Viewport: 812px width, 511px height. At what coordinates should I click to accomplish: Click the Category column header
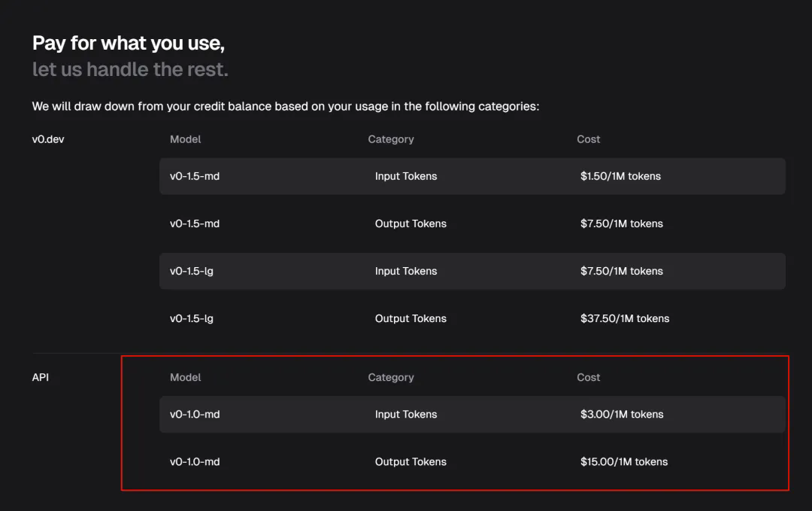point(391,139)
